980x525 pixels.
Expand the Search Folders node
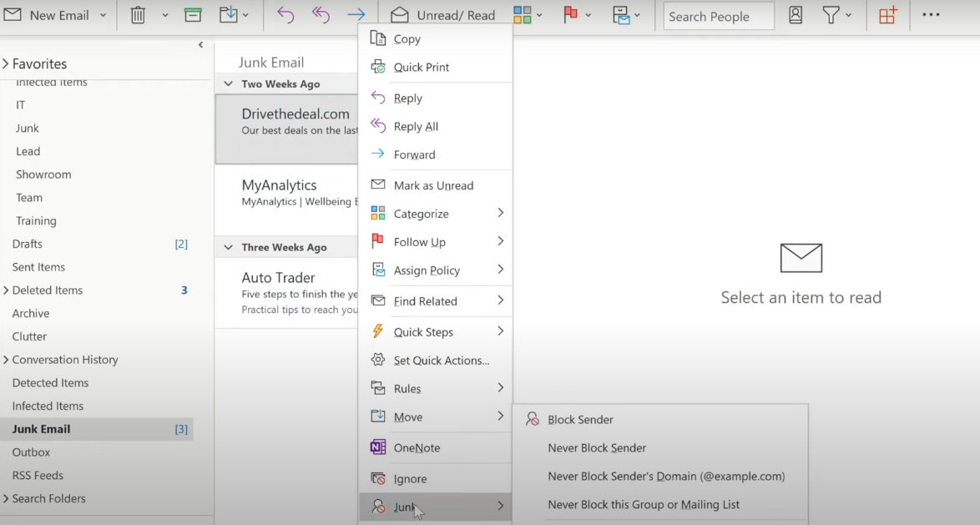coord(6,498)
